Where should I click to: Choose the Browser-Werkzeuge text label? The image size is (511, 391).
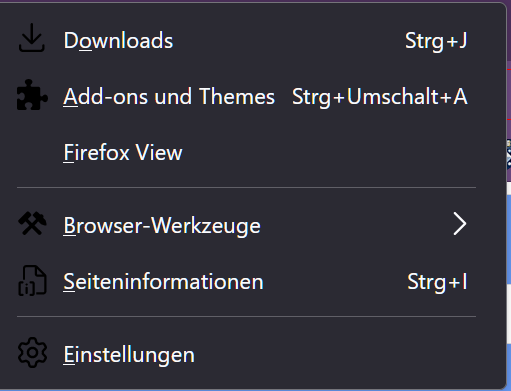point(162,226)
